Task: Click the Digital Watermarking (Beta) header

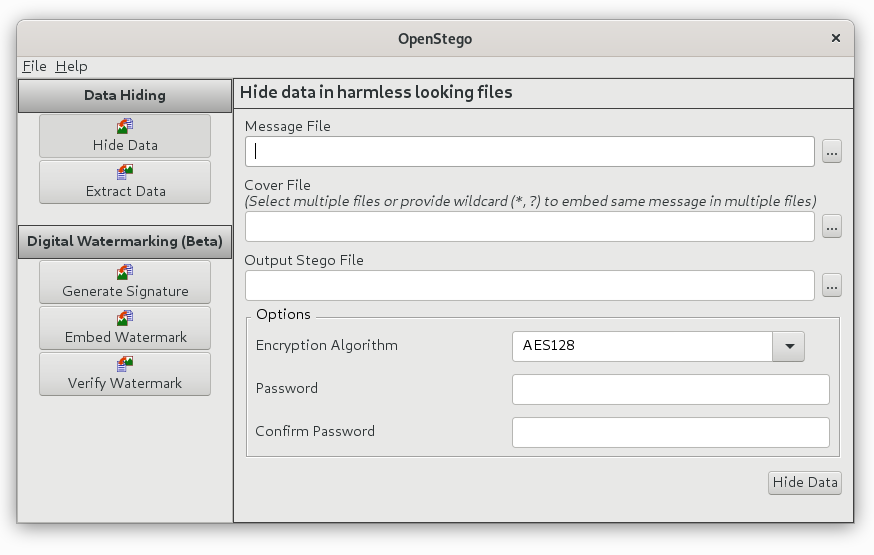Action: coord(125,242)
